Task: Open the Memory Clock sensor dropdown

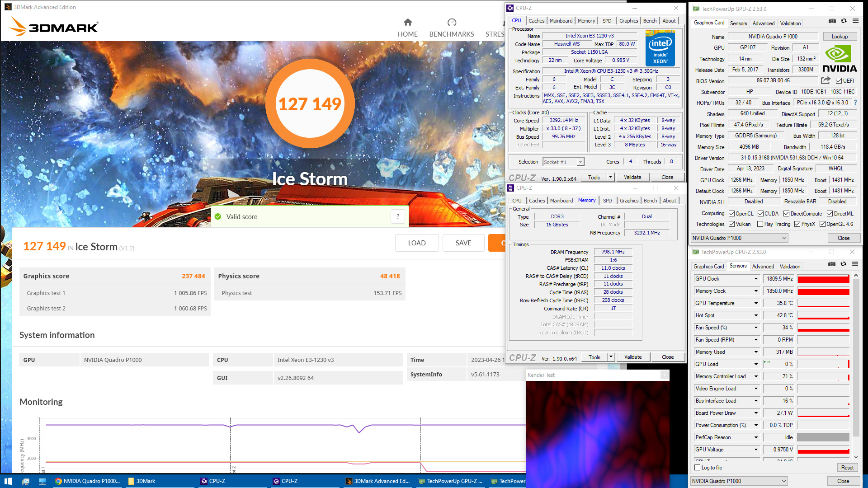Action: pyautogui.click(x=756, y=291)
